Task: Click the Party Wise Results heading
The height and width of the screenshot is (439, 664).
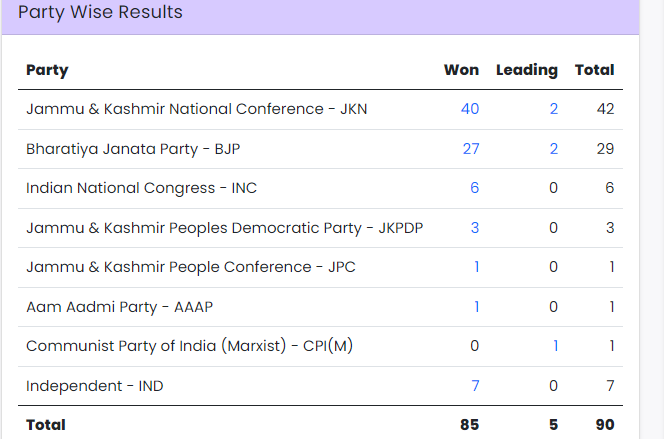Action: pyautogui.click(x=100, y=12)
